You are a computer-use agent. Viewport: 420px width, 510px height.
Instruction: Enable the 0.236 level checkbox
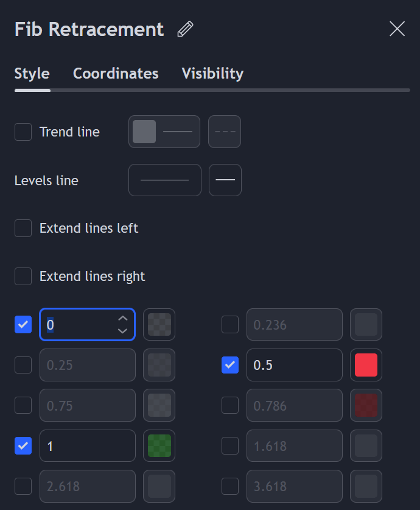click(230, 325)
